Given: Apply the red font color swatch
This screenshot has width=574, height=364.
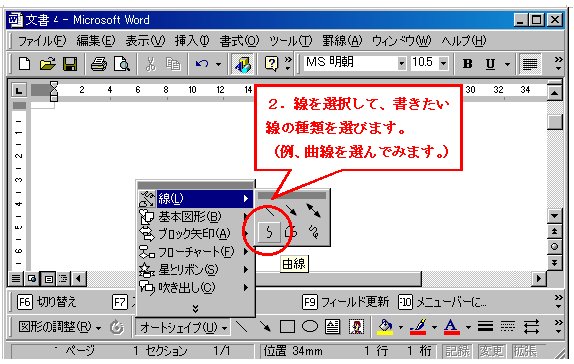Looking at the screenshot, I should (452, 326).
